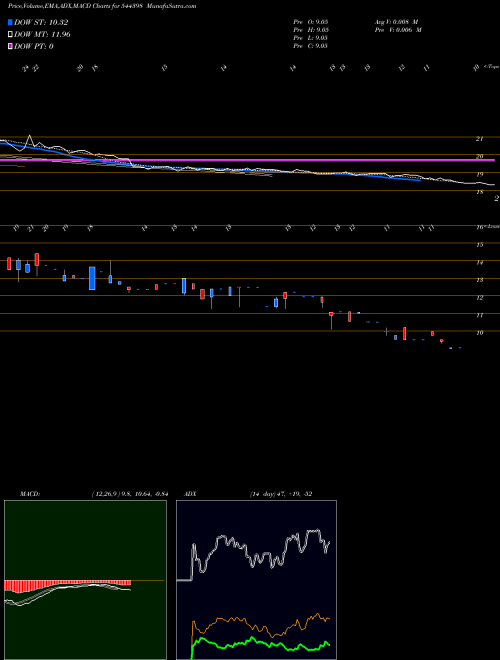Click the chart title mentioning MunafaSutra.com
This screenshot has width=500, height=660.
click(102, 6)
